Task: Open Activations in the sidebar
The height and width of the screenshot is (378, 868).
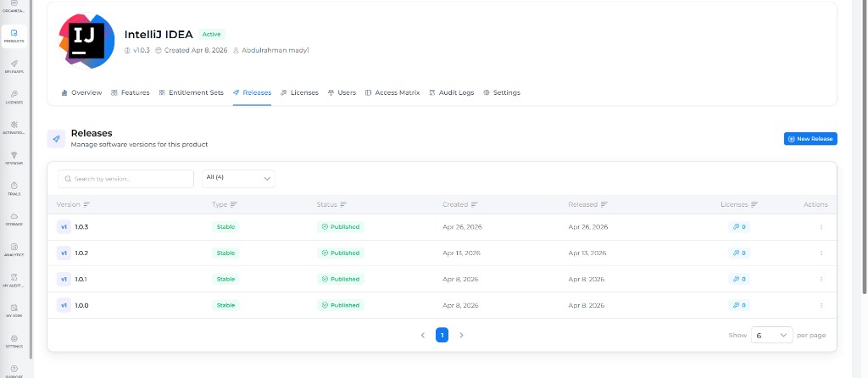Action: [x=14, y=128]
